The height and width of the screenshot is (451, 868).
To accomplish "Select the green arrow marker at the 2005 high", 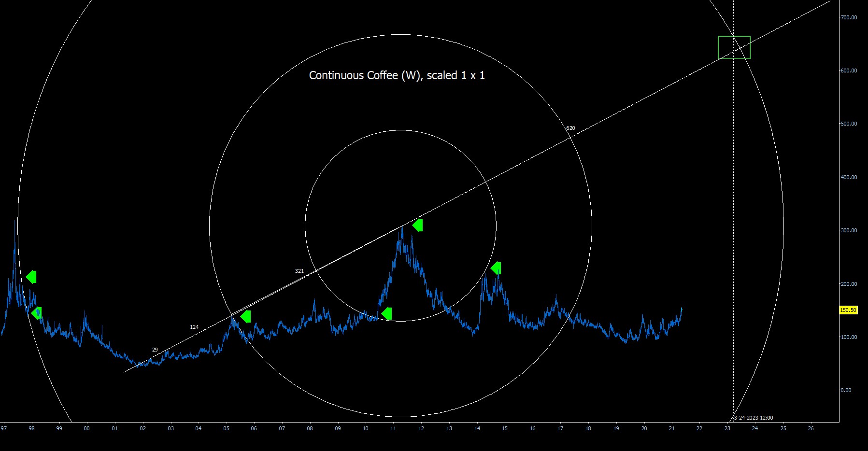I will click(245, 317).
